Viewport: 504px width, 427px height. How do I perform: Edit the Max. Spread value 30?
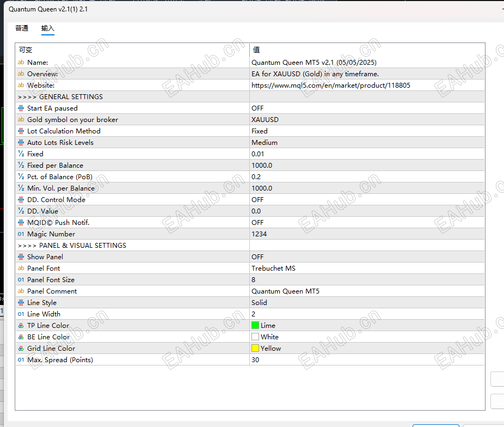coord(367,360)
